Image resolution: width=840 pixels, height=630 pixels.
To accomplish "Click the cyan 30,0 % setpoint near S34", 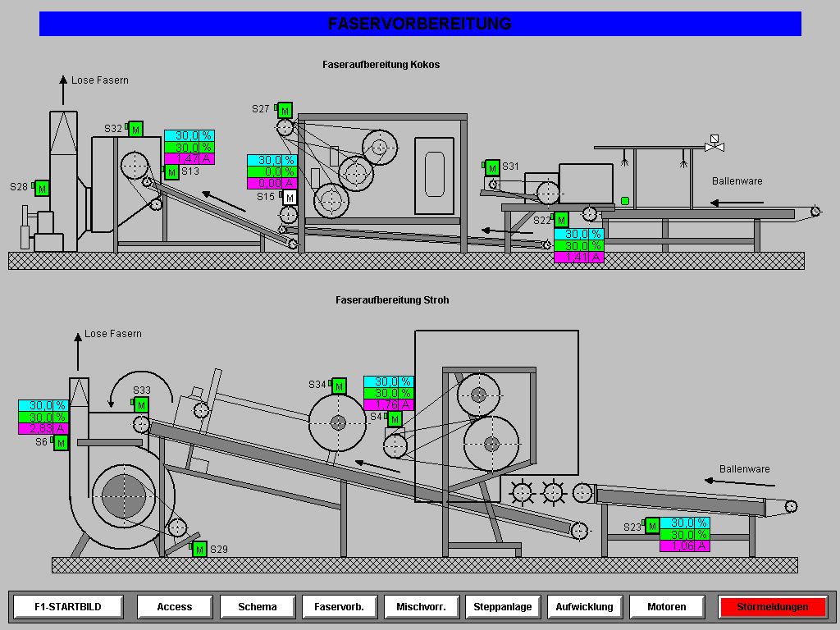I will tap(388, 382).
